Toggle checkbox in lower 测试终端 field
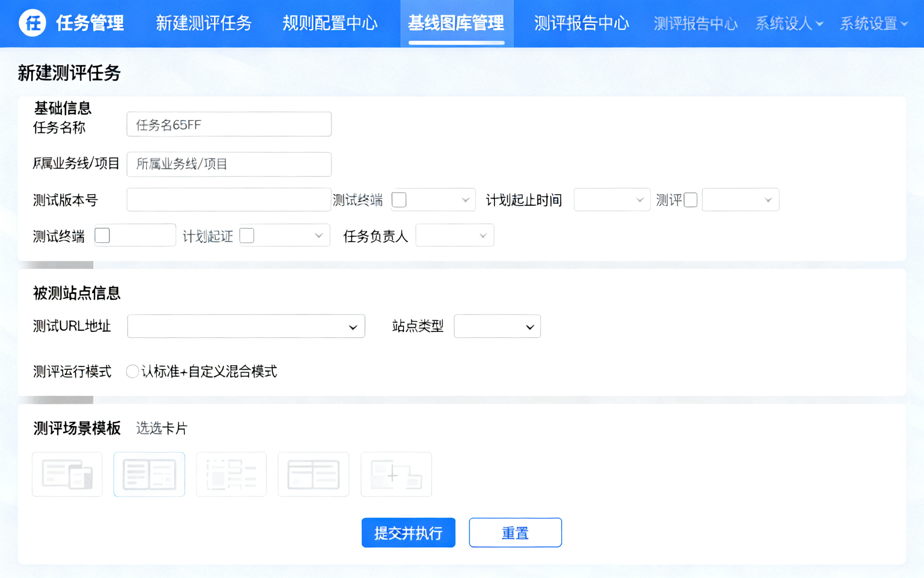 pyautogui.click(x=102, y=236)
